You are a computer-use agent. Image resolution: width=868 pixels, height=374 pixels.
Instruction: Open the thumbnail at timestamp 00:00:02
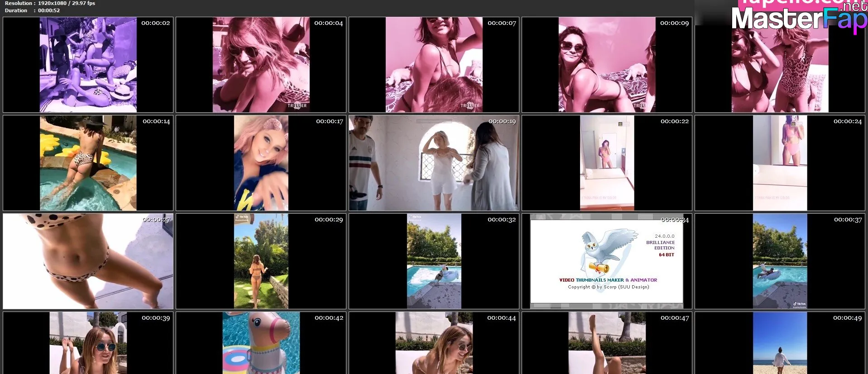pyautogui.click(x=88, y=65)
